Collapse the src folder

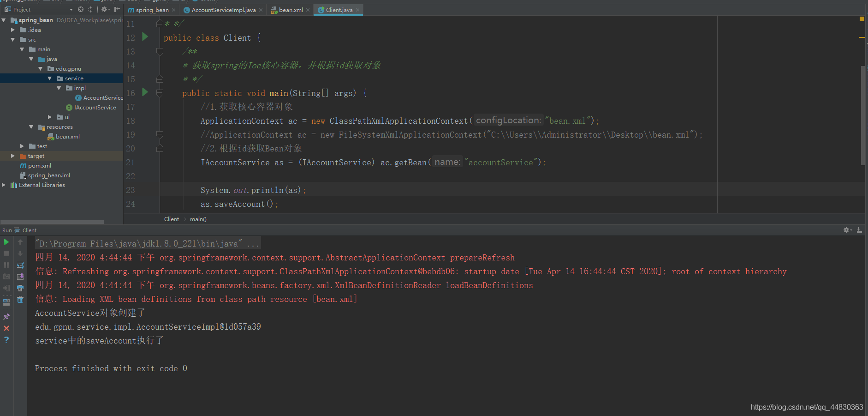13,39
